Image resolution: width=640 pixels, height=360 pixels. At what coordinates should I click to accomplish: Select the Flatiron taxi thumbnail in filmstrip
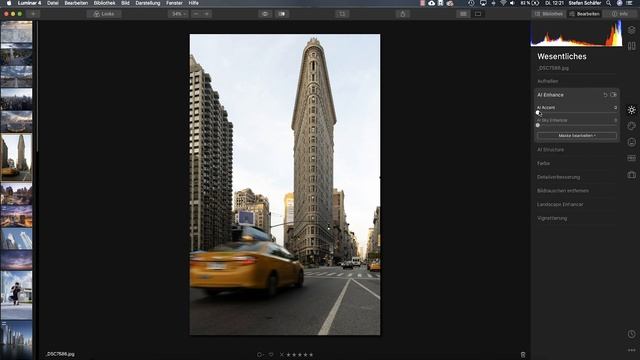pyautogui.click(x=16, y=157)
